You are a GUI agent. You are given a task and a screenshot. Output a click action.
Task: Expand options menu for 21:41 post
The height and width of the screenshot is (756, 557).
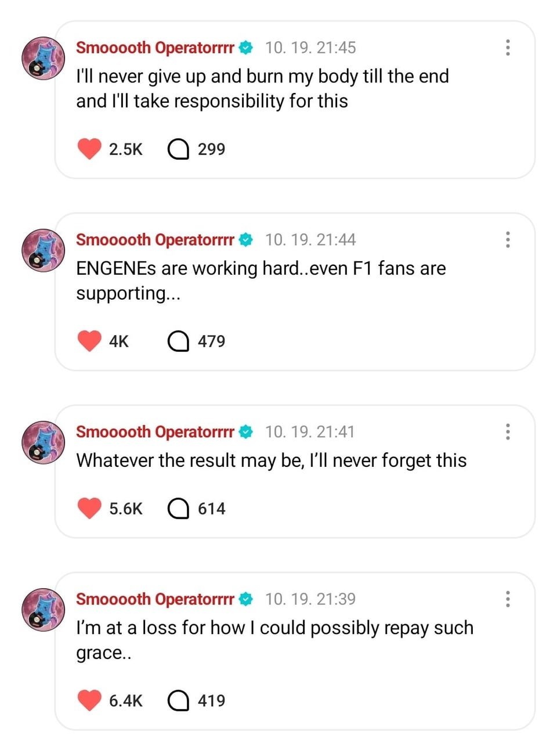click(x=508, y=432)
